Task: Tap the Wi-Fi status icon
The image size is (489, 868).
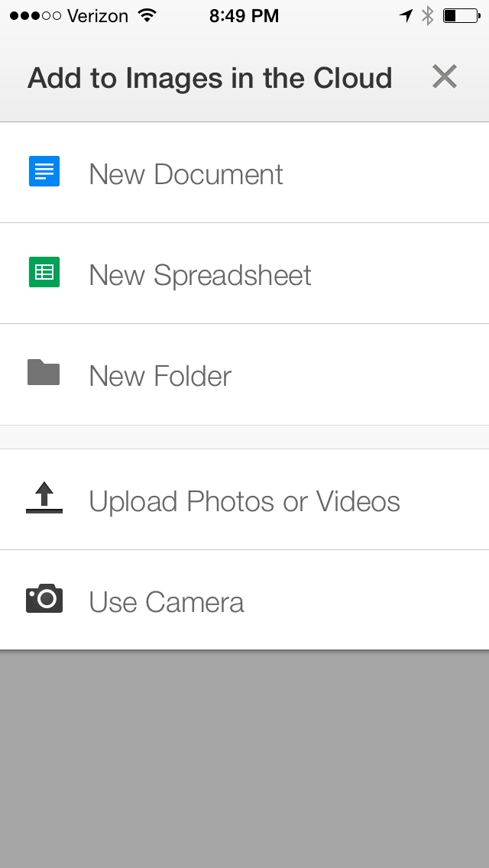Action: (147, 15)
